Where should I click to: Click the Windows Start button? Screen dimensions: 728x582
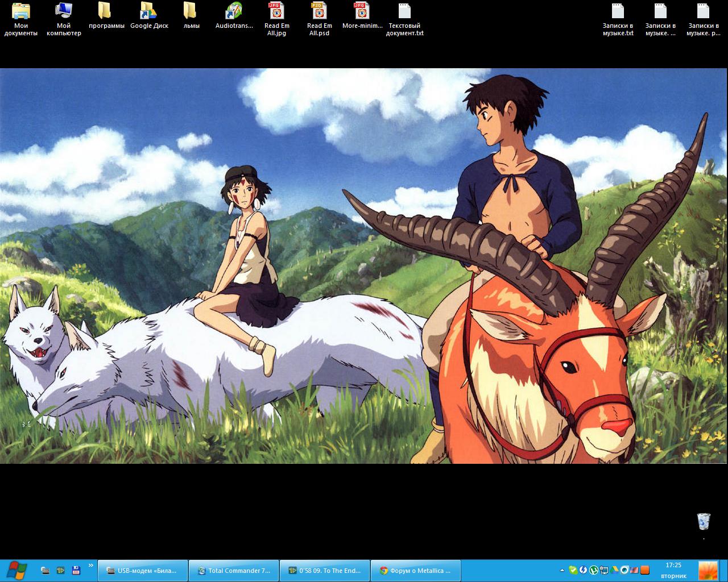pyautogui.click(x=14, y=570)
